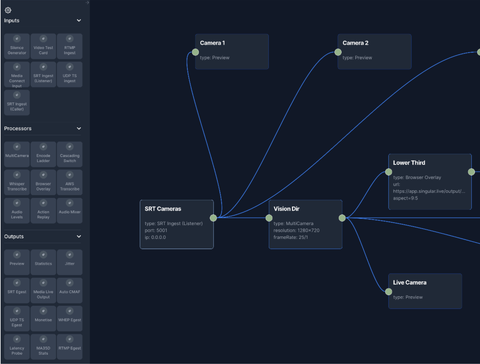Image resolution: width=480 pixels, height=364 pixels.
Task: Select the WHEP Egest output tile
Action: click(70, 319)
